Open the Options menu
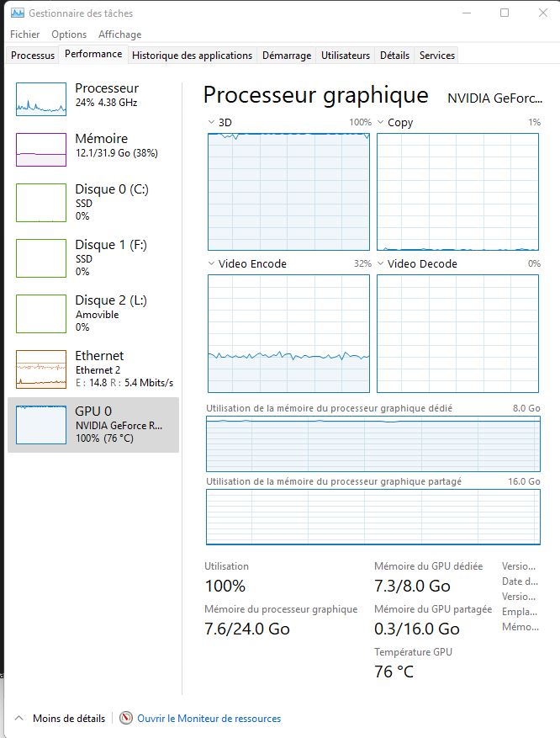This screenshot has width=560, height=738. tap(69, 35)
